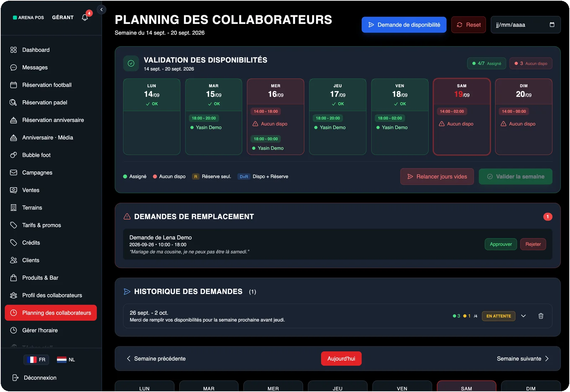Open Ventes in the sidebar
570x392 pixels.
(51, 190)
